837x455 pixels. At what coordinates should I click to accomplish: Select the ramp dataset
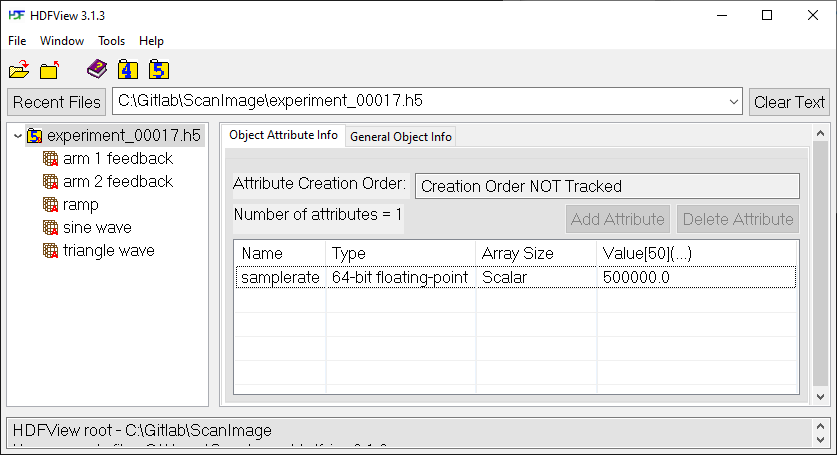[x=81, y=205]
